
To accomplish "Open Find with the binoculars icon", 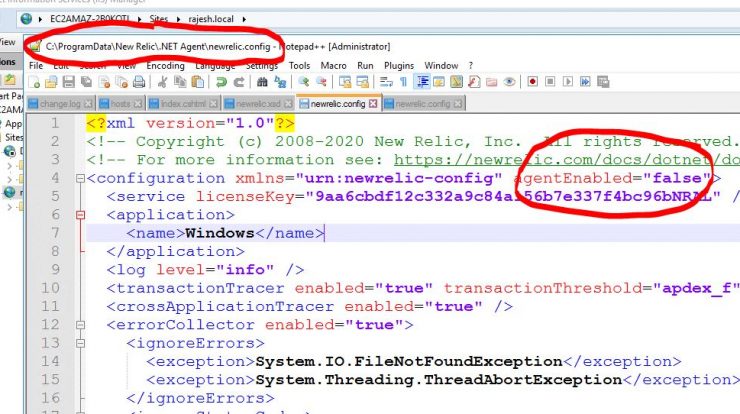I will [262, 82].
